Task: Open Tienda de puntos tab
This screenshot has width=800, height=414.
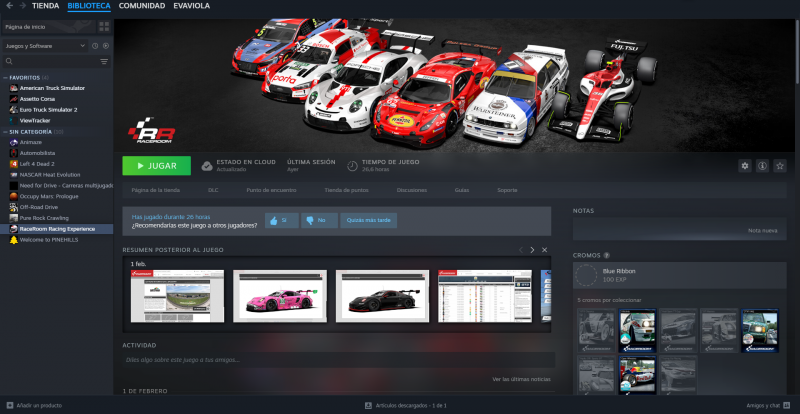Action: (346, 190)
